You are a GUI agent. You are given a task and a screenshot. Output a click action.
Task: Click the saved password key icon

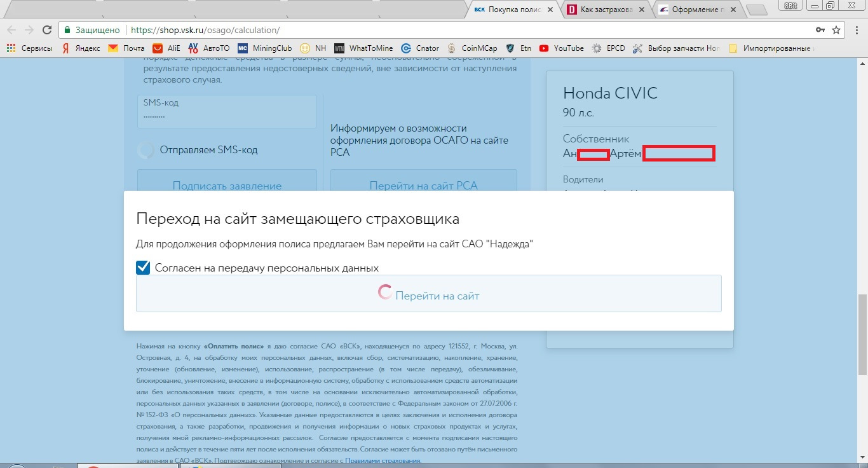820,30
